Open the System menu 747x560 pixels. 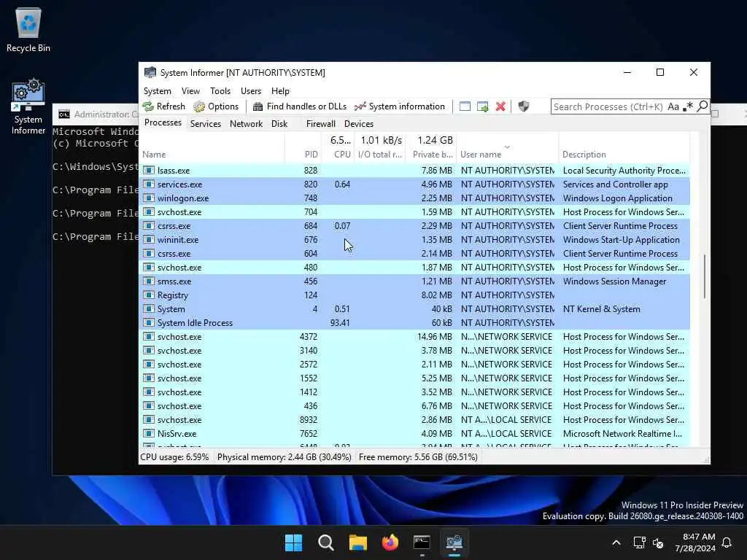coord(158,91)
